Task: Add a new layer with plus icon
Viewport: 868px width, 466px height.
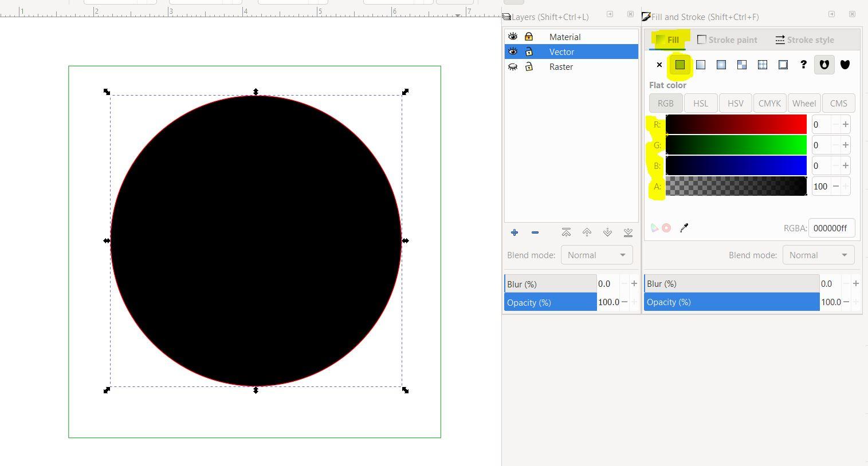Action: (514, 232)
